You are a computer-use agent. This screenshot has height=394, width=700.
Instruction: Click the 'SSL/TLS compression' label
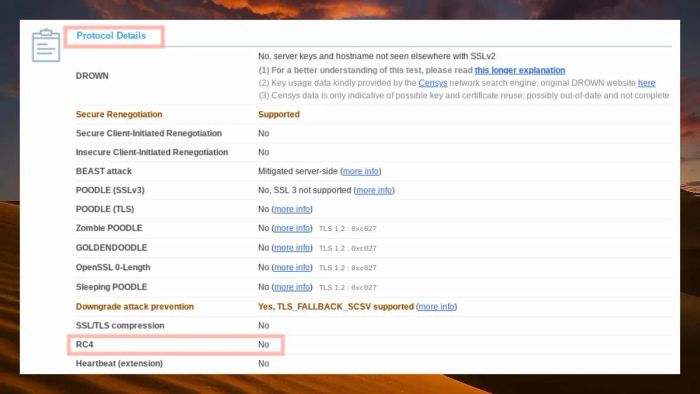(x=120, y=326)
